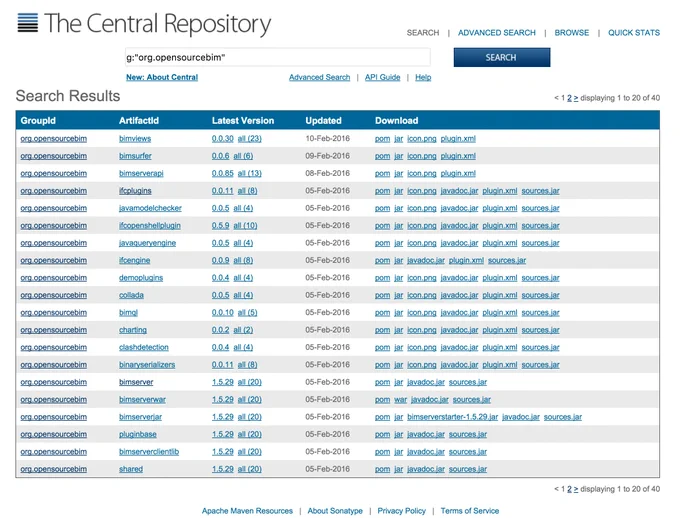
Task: Click the 08-Feb-2016 date for bimserverapi
Action: point(327,174)
